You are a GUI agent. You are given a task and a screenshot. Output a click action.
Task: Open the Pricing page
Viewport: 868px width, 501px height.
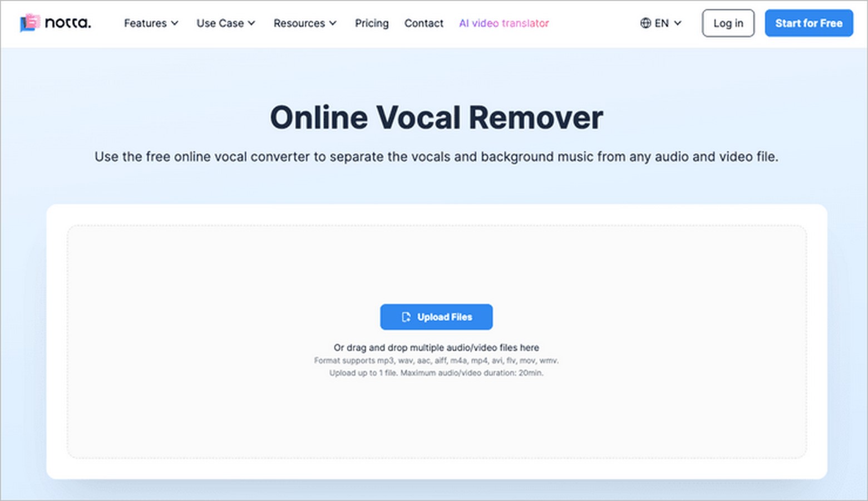pyautogui.click(x=372, y=23)
